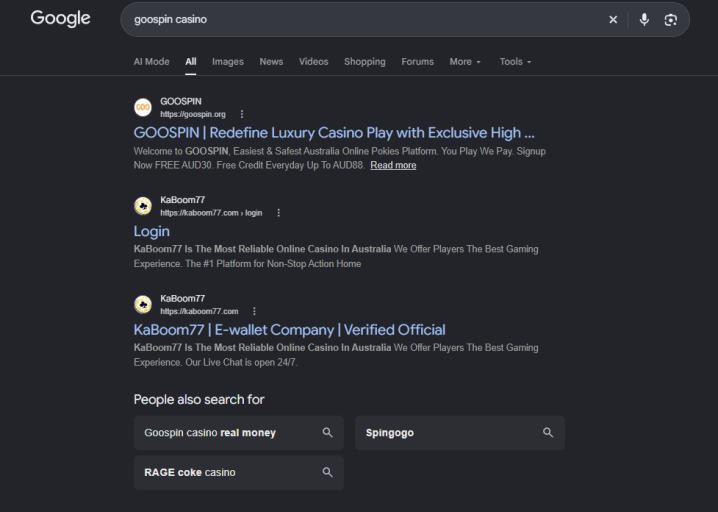This screenshot has width=718, height=512.
Task: Open the KaBoom77 E-wallet Company Verified Official link
Action: pyautogui.click(x=289, y=330)
